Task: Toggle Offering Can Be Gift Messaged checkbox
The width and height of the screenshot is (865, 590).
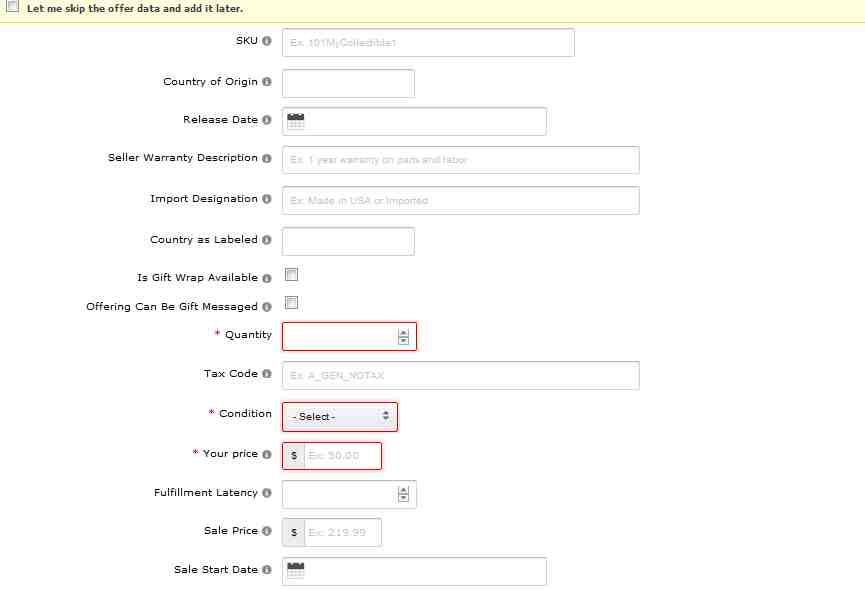Action: click(x=291, y=303)
